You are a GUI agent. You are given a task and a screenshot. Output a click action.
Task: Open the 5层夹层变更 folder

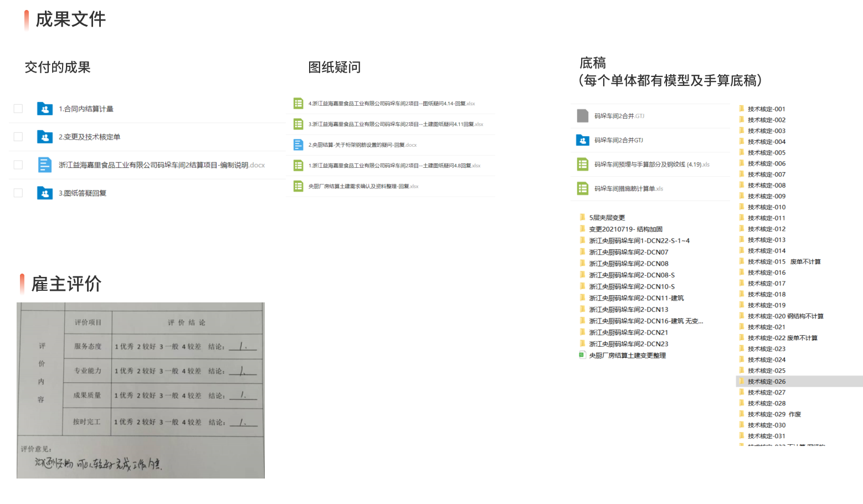coord(607,218)
